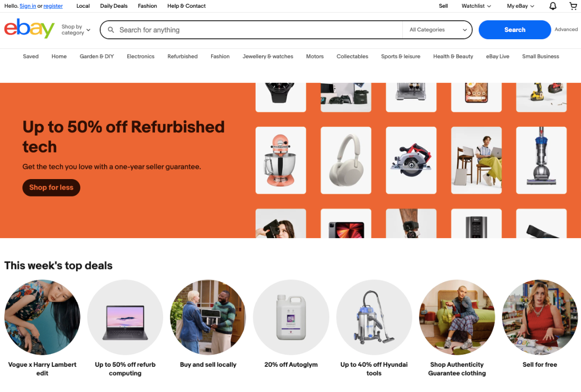Image resolution: width=581 pixels, height=392 pixels.
Task: Open the Electronics category tab
Action: [140, 57]
